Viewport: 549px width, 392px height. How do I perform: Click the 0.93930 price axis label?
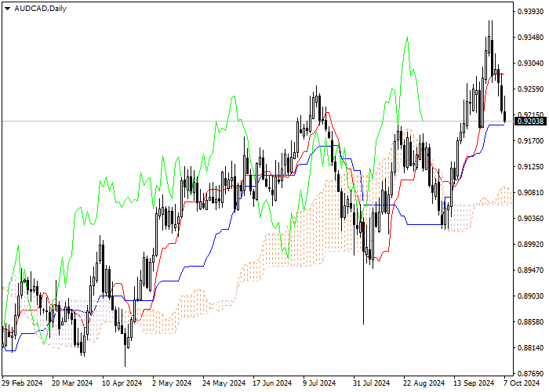531,12
